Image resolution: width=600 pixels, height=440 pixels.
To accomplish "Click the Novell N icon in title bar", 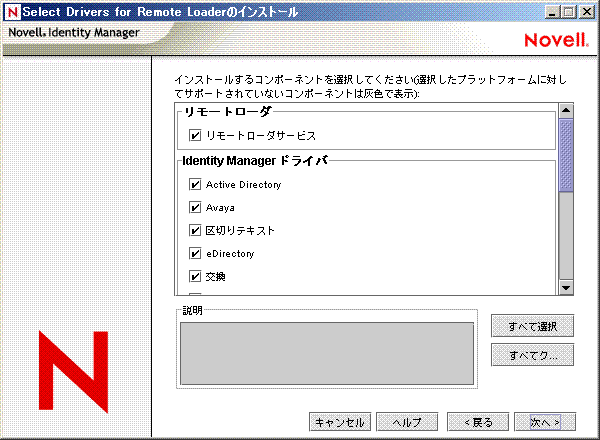I will (12, 12).
